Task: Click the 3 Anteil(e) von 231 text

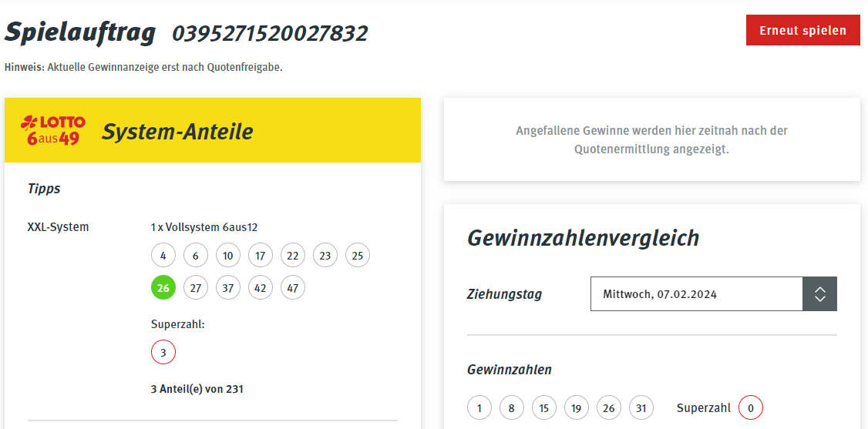Action: click(197, 389)
